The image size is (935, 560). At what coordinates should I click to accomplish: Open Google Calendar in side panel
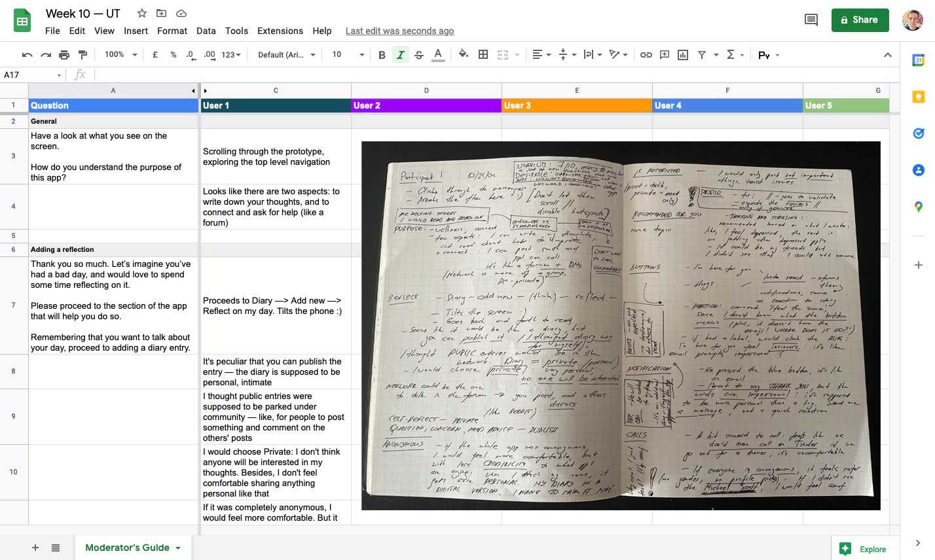(x=918, y=60)
